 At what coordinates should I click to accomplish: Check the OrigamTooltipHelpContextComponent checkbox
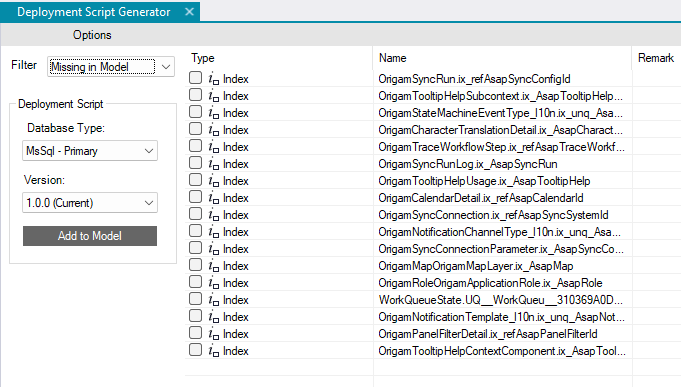pos(195,350)
